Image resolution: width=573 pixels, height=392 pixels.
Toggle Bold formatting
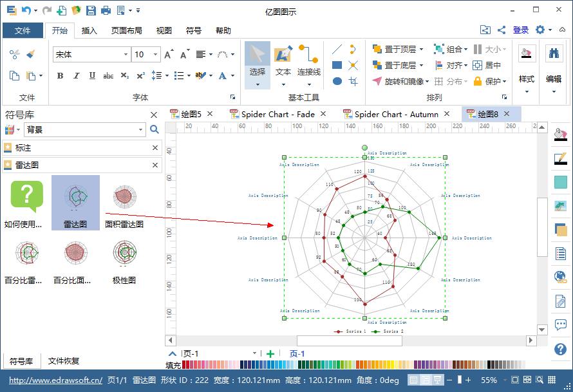[61, 75]
